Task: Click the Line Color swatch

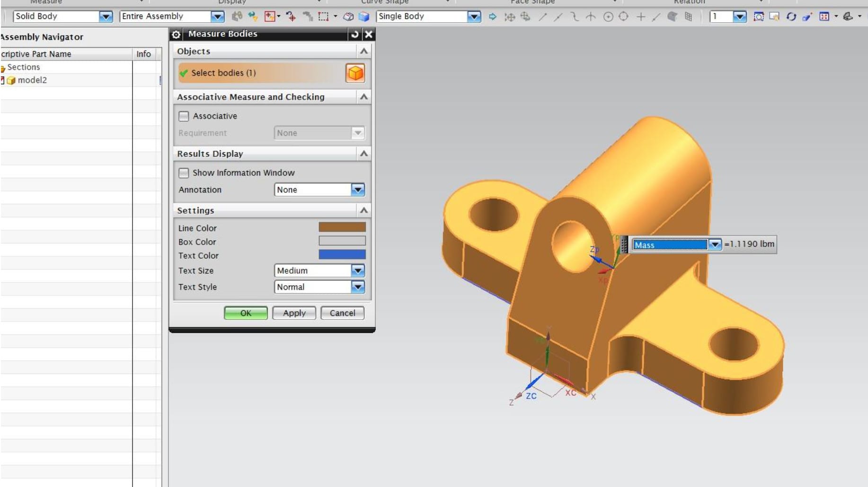Action: tap(343, 227)
